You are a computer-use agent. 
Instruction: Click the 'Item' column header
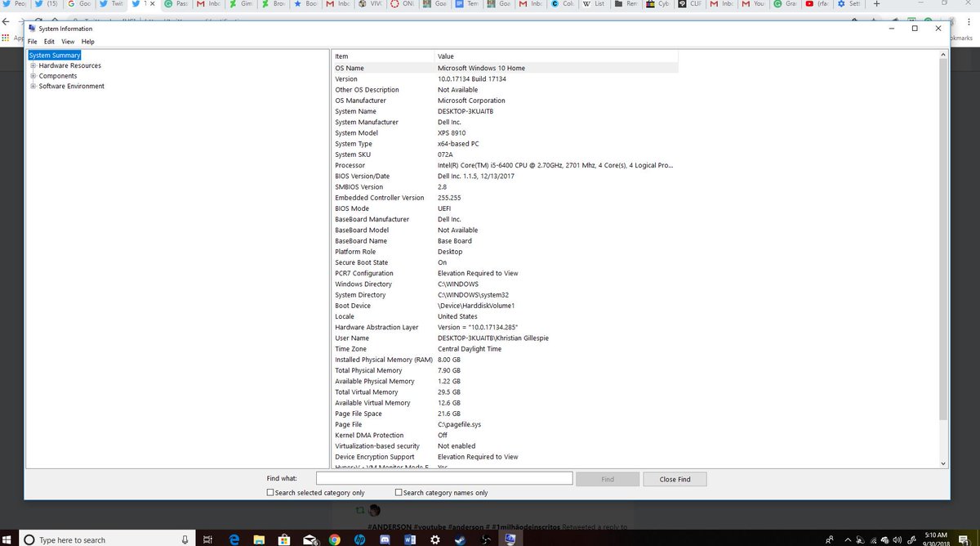383,56
